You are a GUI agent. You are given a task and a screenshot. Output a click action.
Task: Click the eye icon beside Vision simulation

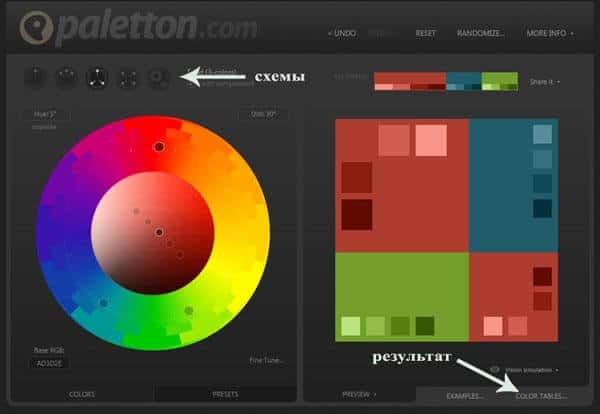click(495, 370)
